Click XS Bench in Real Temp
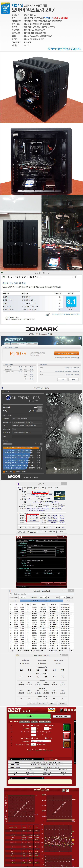The height and width of the screenshot is (868, 83). coord(42,703)
